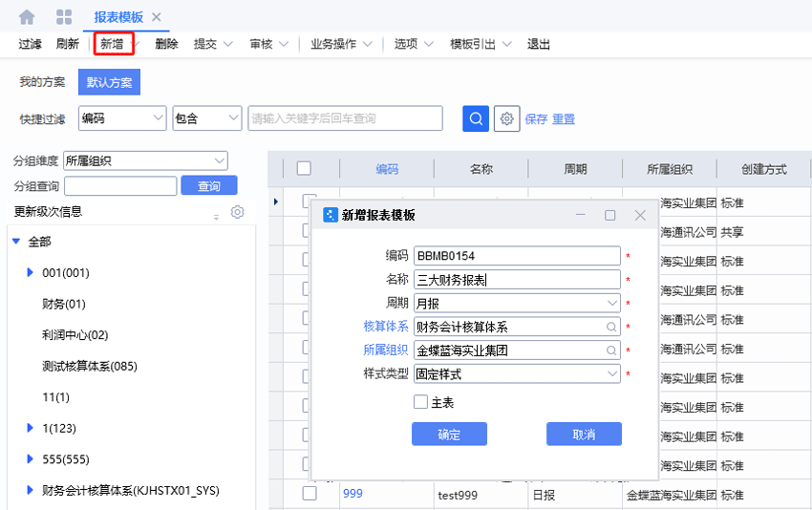The width and height of the screenshot is (812, 510).
Task: Click the 创建方式 column header
Action: (x=764, y=169)
